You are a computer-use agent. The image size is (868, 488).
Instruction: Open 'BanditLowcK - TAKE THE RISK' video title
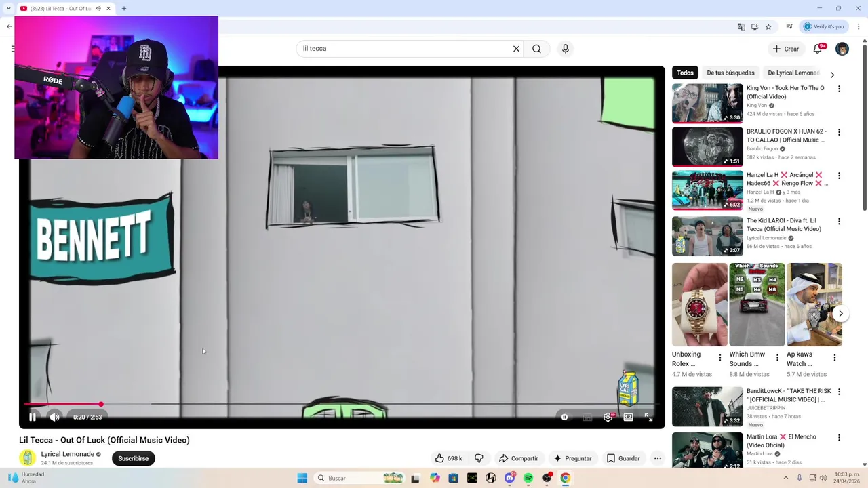click(789, 395)
